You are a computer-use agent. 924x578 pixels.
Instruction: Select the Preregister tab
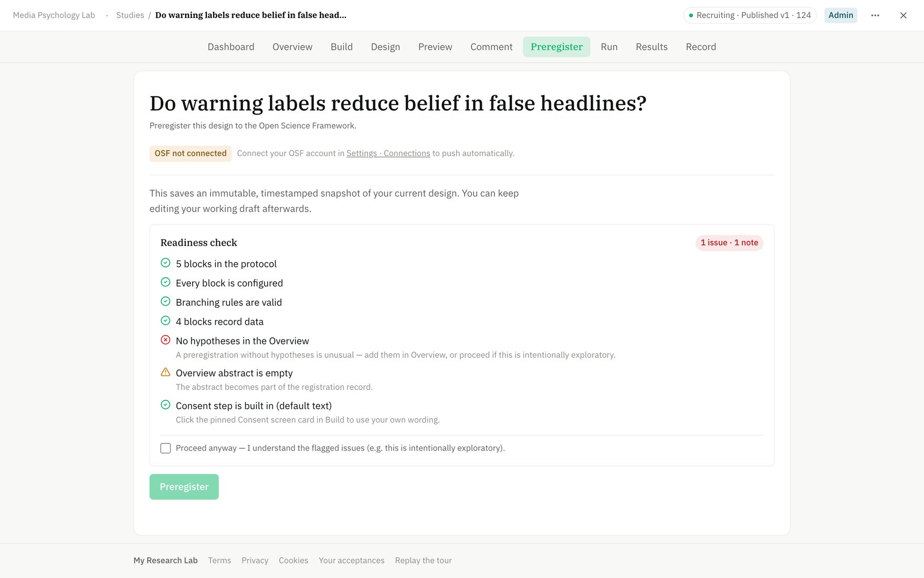[x=556, y=47]
